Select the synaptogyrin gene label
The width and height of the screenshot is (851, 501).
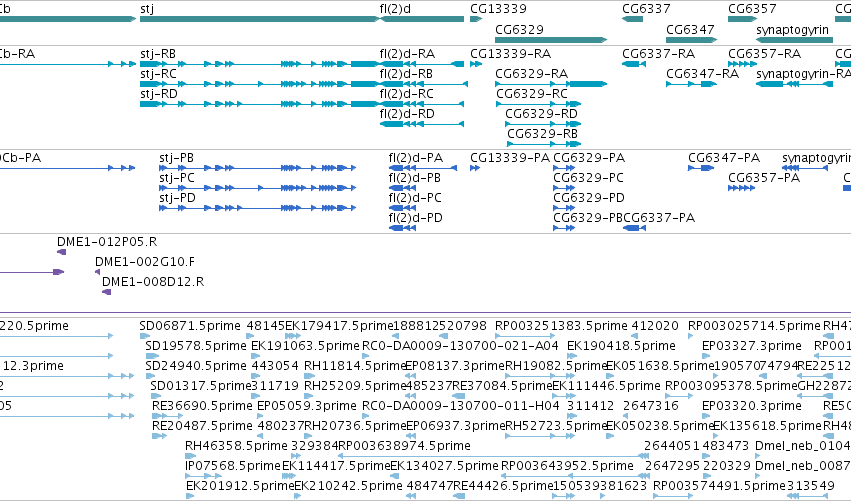coord(792,30)
